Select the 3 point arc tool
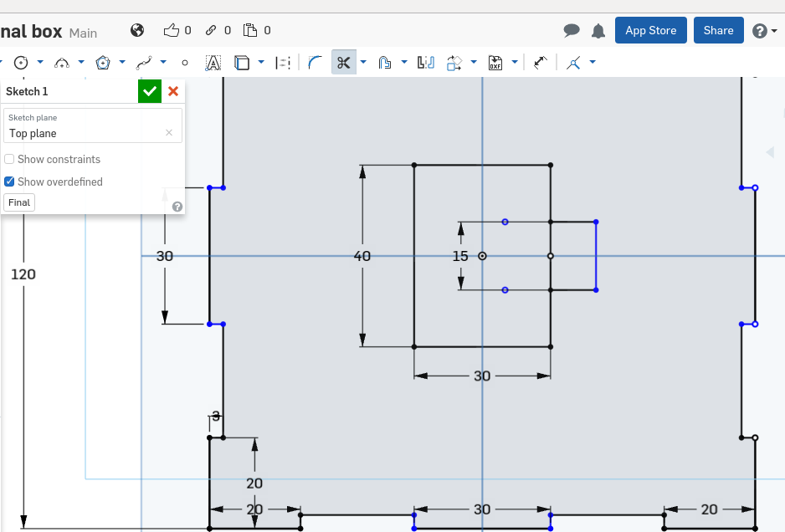785x532 pixels. tap(62, 63)
